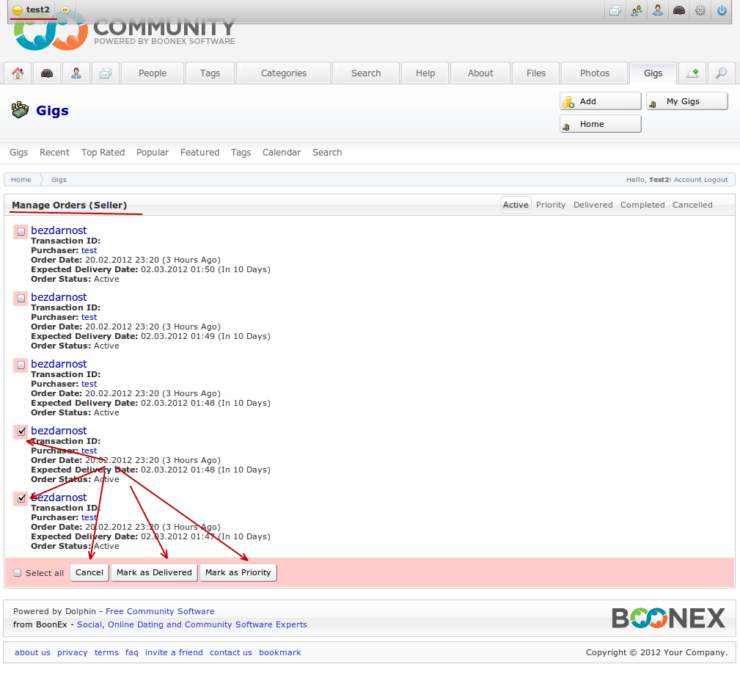740x700 pixels.
Task: Click Mark as Delivered button
Action: click(154, 572)
